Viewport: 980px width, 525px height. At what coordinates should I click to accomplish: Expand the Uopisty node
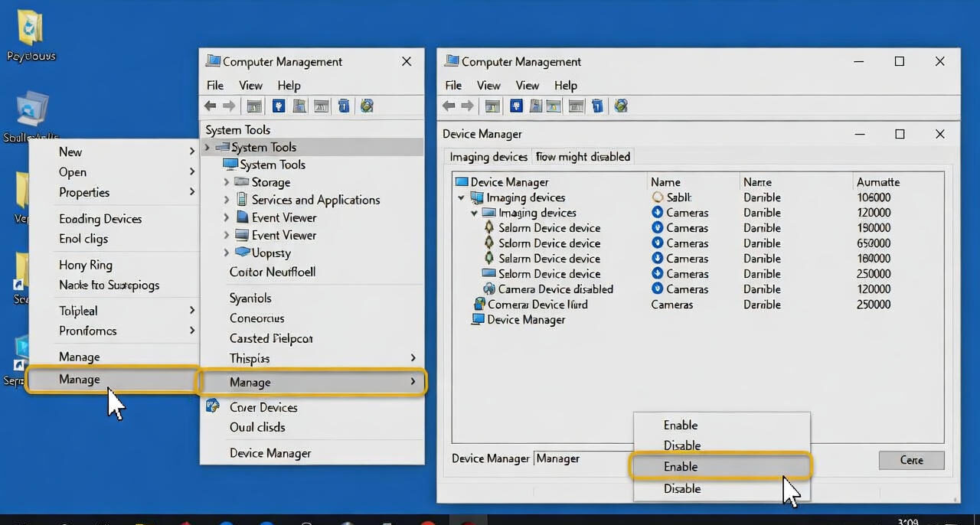[x=227, y=253]
